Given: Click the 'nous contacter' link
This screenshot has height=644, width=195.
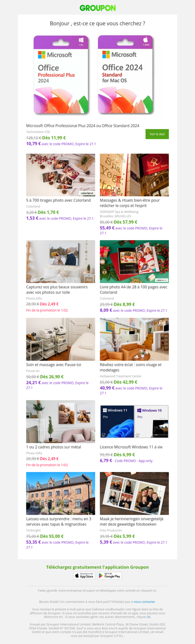Looking at the screenshot, I should (x=145, y=602).
